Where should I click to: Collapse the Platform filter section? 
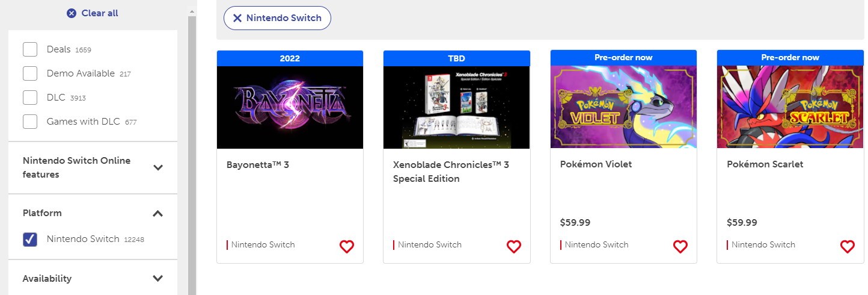(158, 213)
